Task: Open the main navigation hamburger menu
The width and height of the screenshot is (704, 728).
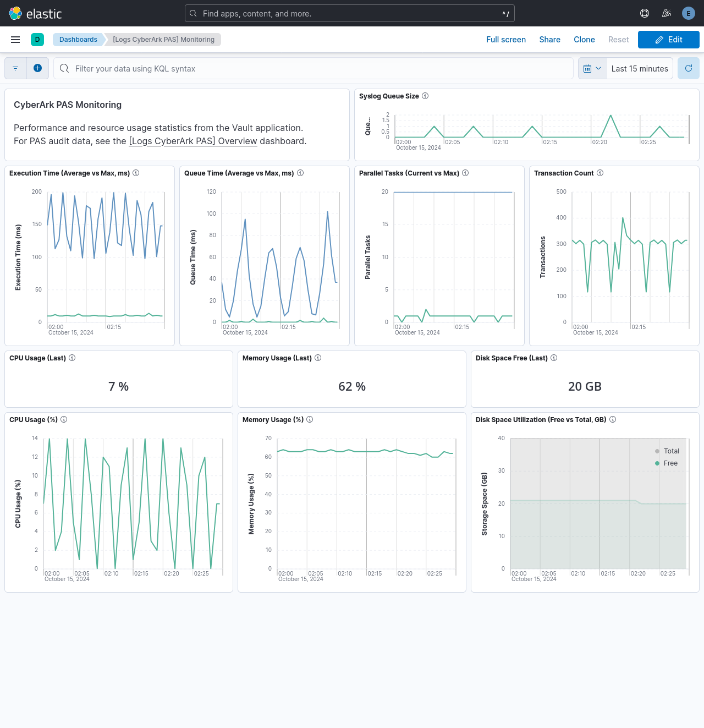Action: click(15, 39)
